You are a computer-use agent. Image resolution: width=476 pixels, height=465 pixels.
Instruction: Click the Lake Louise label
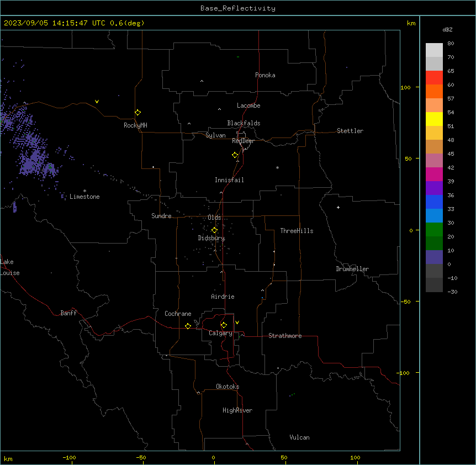[x=9, y=267]
